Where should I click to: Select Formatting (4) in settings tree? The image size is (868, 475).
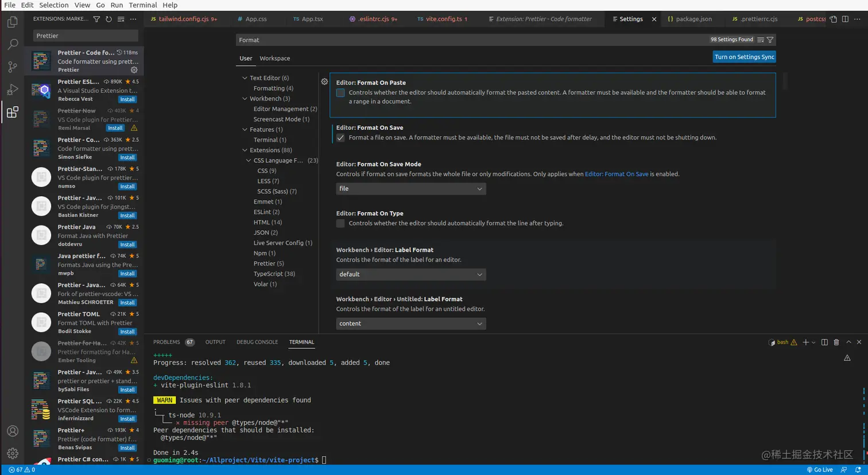(x=273, y=88)
